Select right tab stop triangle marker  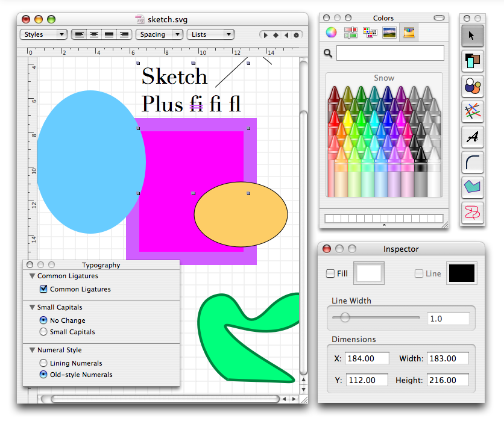(x=286, y=35)
